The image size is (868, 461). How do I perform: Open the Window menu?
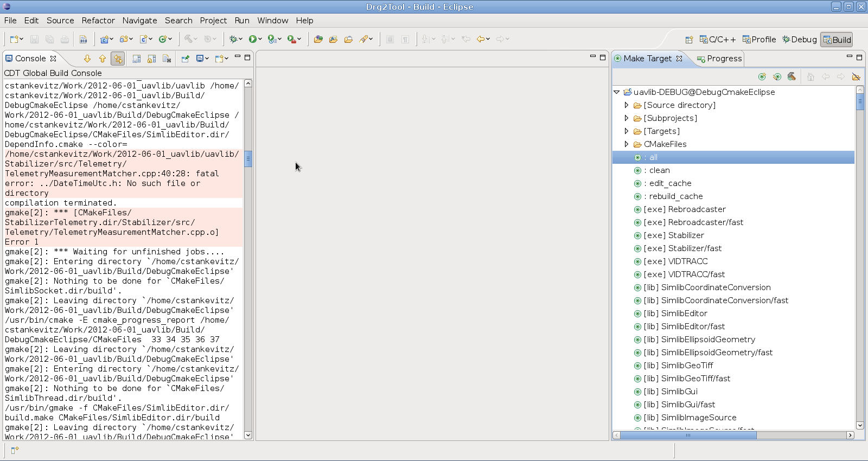coord(272,21)
